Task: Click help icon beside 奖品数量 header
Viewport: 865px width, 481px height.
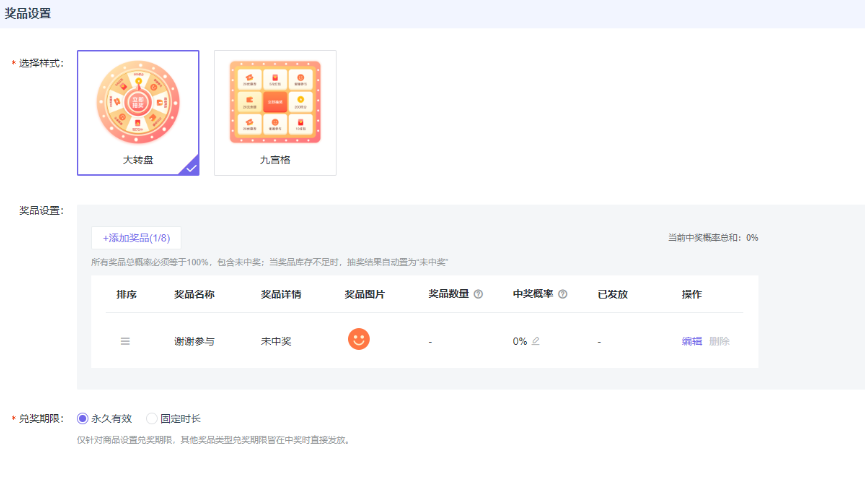Action: coord(478,295)
